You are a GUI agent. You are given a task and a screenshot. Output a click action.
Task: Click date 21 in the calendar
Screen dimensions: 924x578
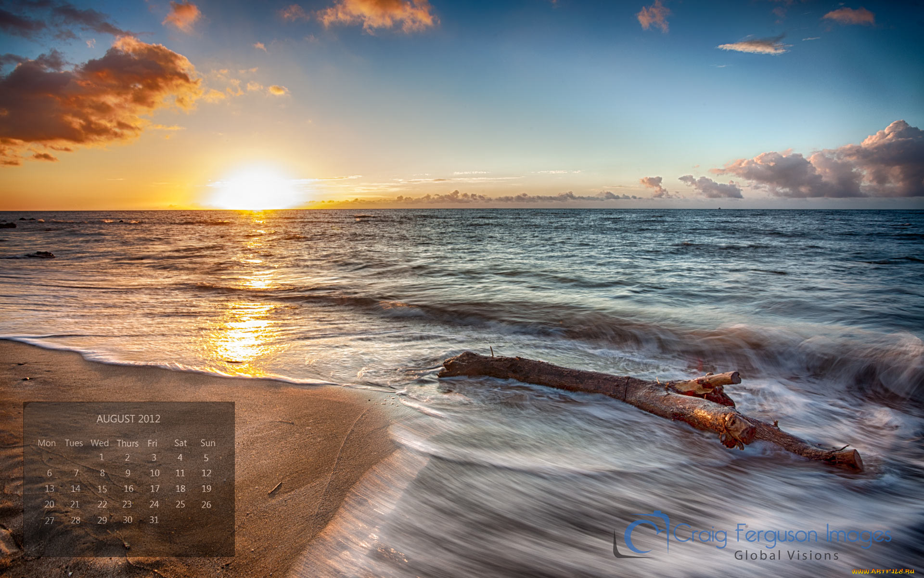75,504
